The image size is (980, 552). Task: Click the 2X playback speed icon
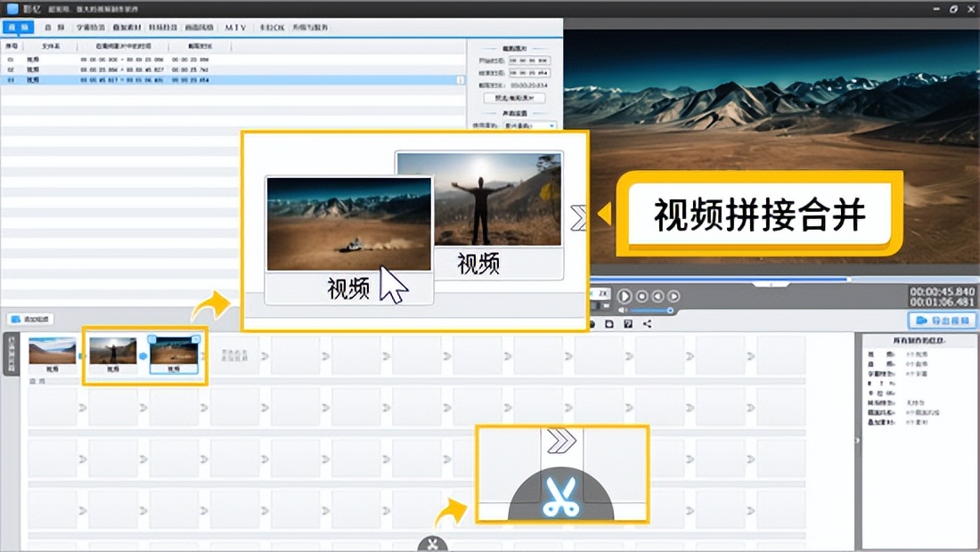pos(601,294)
